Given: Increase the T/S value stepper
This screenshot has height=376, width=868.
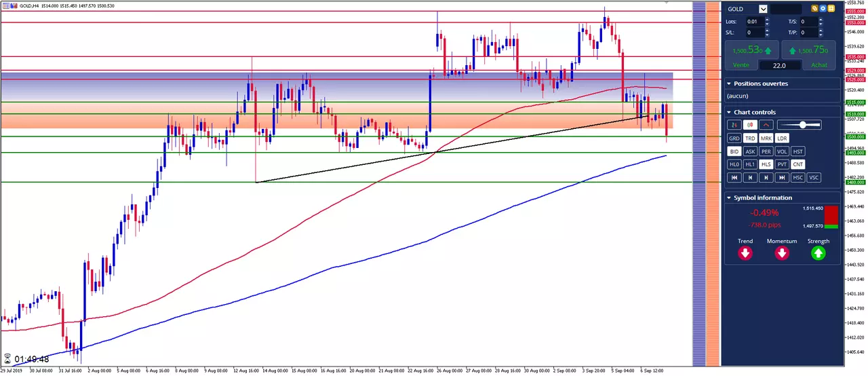Looking at the screenshot, I should click(x=821, y=20).
